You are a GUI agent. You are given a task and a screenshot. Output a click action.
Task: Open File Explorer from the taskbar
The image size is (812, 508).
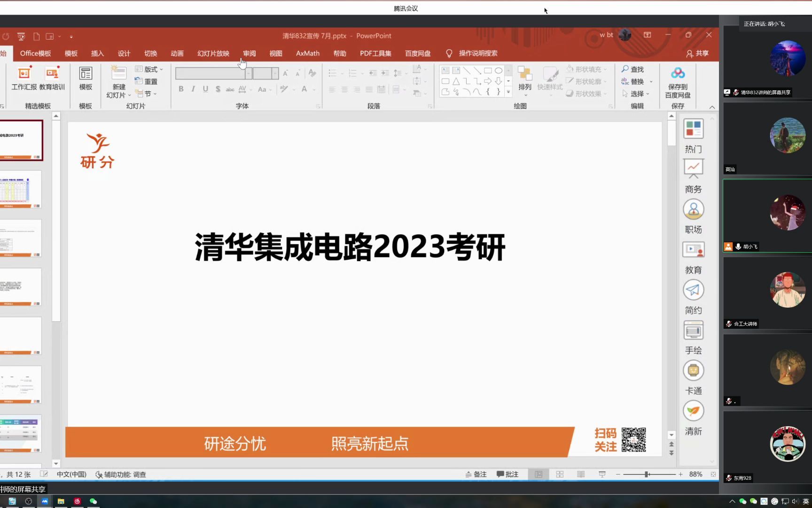[61, 501]
